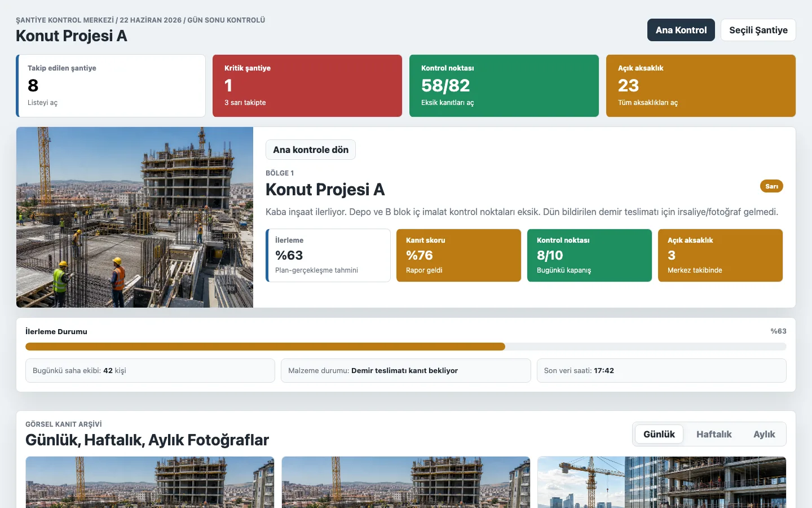Viewport: 812px width, 508px height.
Task: Click the Günlük, Haftalık, Aylık Fotoğraflar heading
Action: [147, 440]
